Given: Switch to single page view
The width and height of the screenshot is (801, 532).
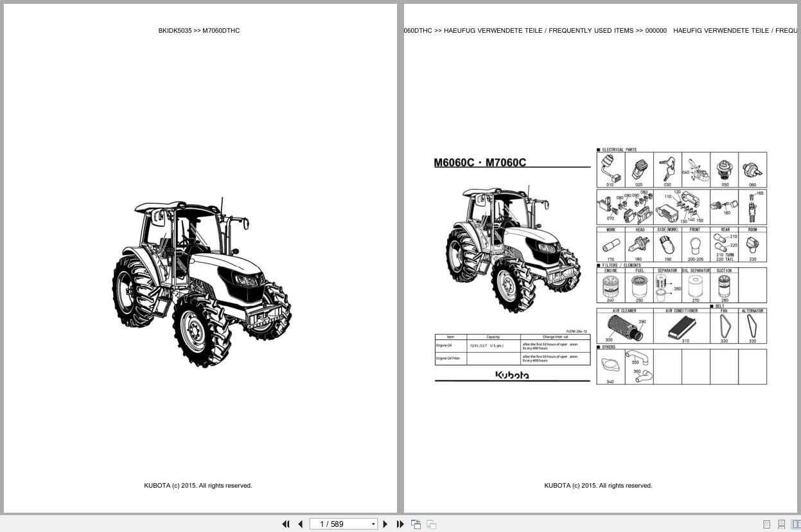Looking at the screenshot, I should coord(766,524).
